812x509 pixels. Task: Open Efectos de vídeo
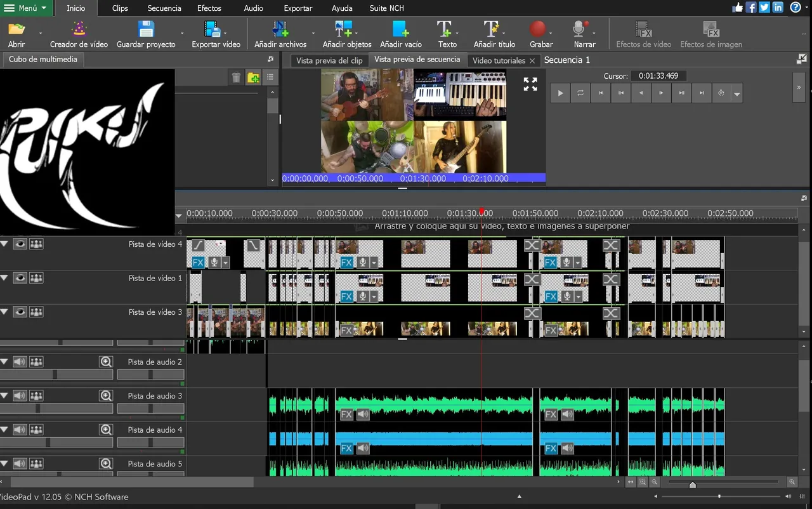point(643,34)
